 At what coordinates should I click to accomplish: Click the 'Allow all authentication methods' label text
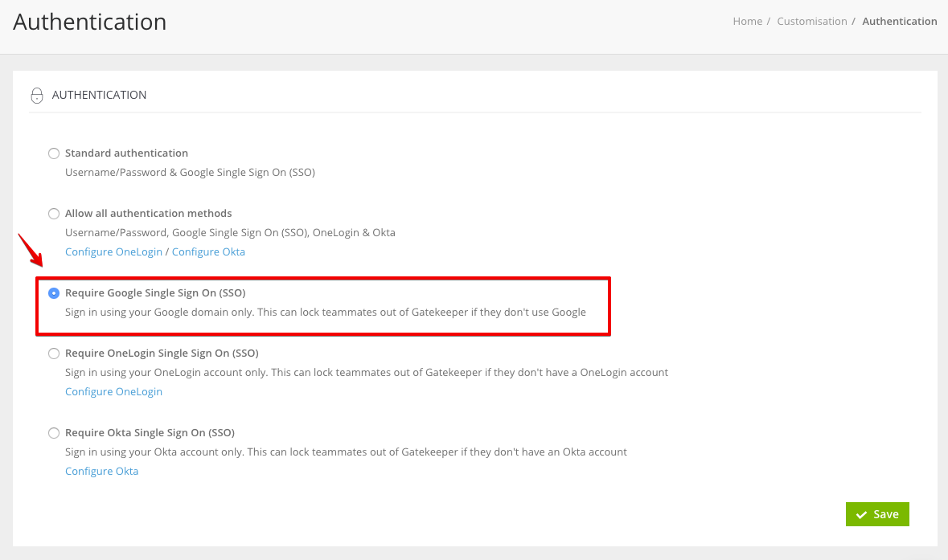coord(148,213)
